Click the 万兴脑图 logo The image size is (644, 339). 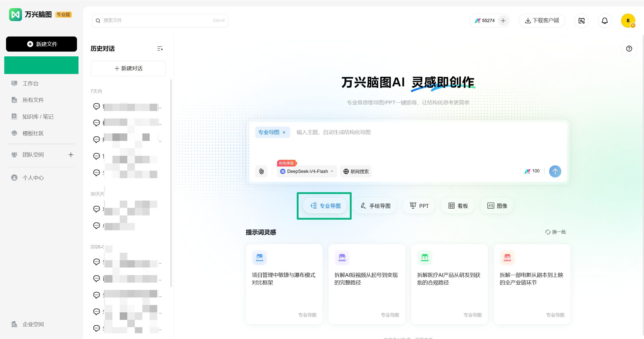(x=30, y=14)
